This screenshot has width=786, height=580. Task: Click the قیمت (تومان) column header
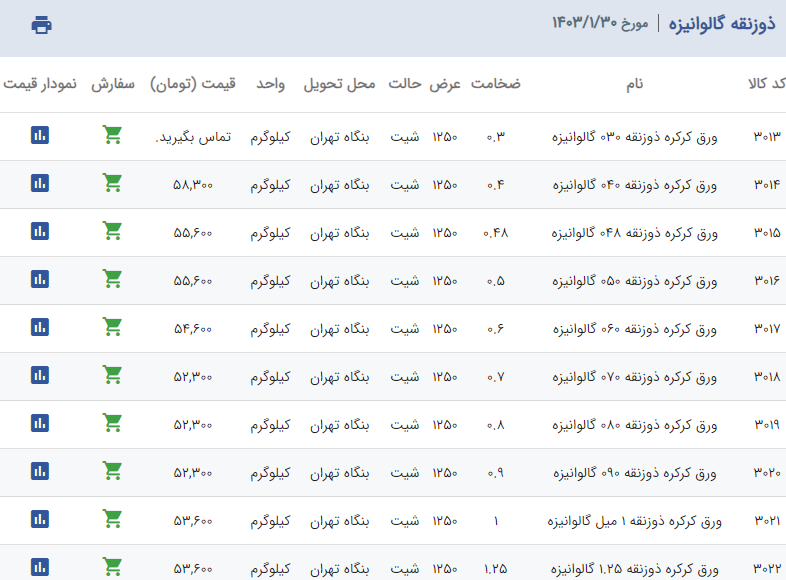[193, 85]
